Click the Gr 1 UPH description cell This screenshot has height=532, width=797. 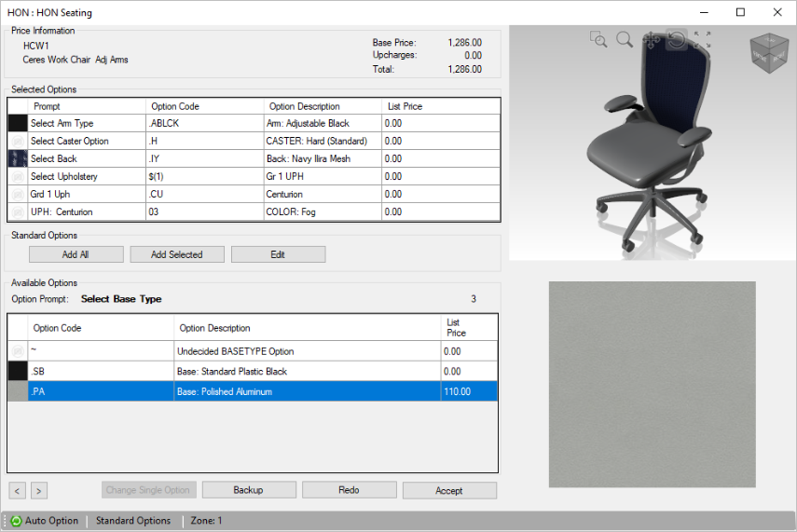pyautogui.click(x=323, y=176)
